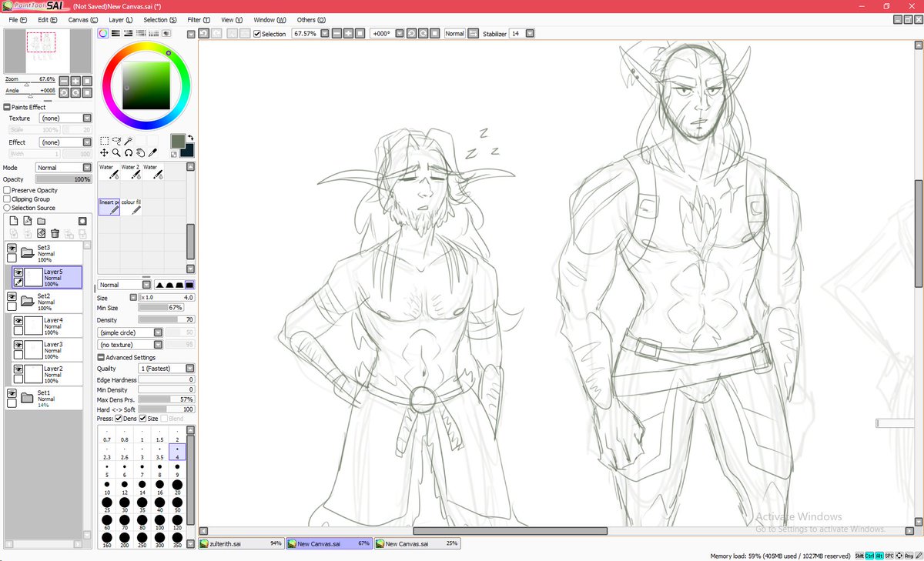This screenshot has width=924, height=561.
Task: Select the Lasso tool
Action: click(x=116, y=142)
